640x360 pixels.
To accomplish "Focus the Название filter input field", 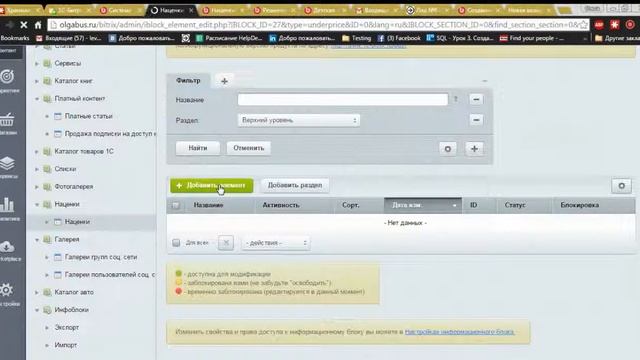I will click(343, 99).
